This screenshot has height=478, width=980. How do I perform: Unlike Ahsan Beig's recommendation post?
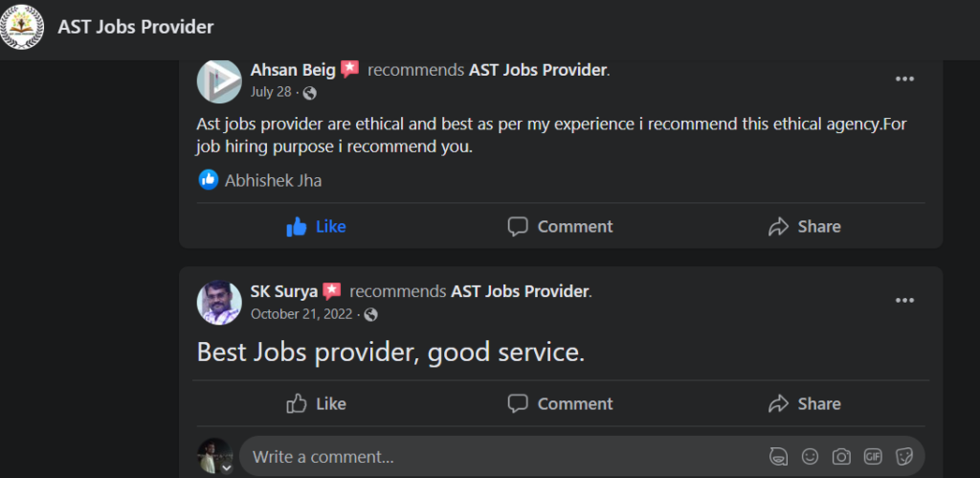316,227
